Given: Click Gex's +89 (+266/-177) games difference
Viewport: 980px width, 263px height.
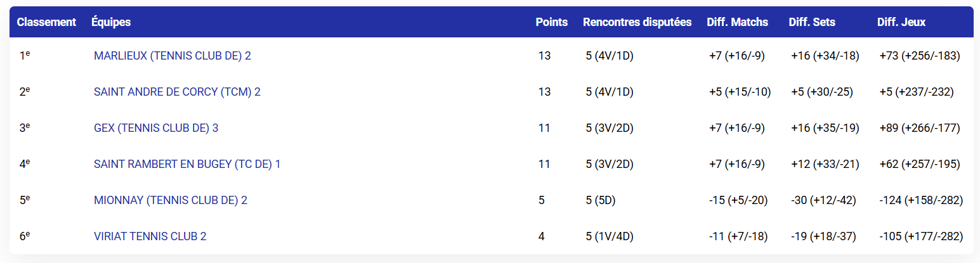Looking at the screenshot, I should click(x=919, y=128).
